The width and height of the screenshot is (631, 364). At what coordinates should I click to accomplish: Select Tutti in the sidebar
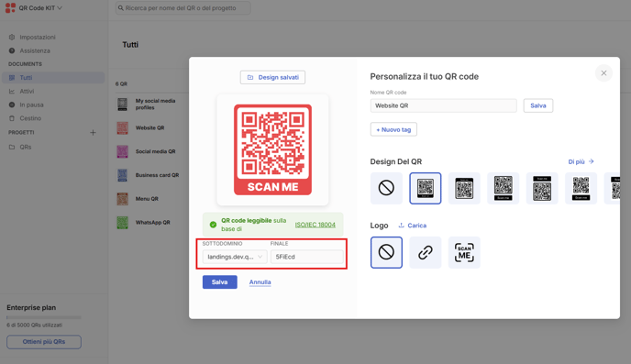(x=53, y=78)
